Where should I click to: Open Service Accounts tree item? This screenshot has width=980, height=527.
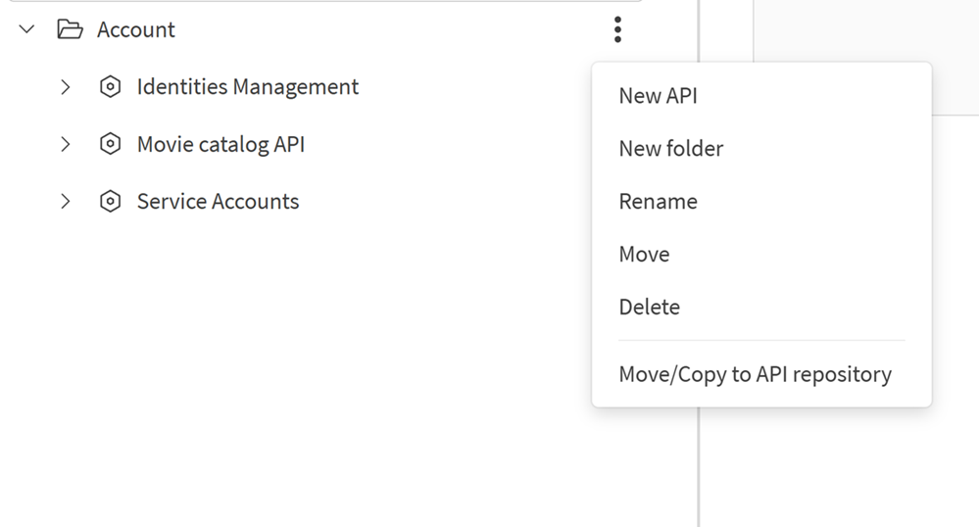(218, 202)
